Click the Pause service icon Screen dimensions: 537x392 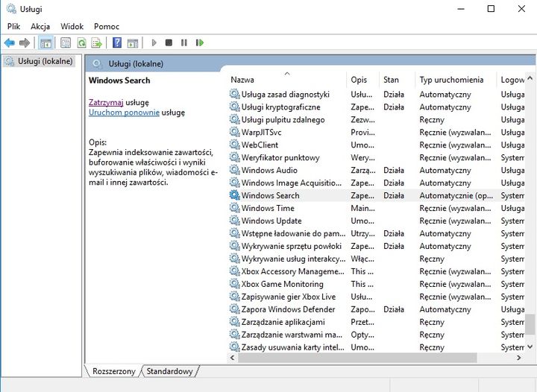click(x=184, y=42)
